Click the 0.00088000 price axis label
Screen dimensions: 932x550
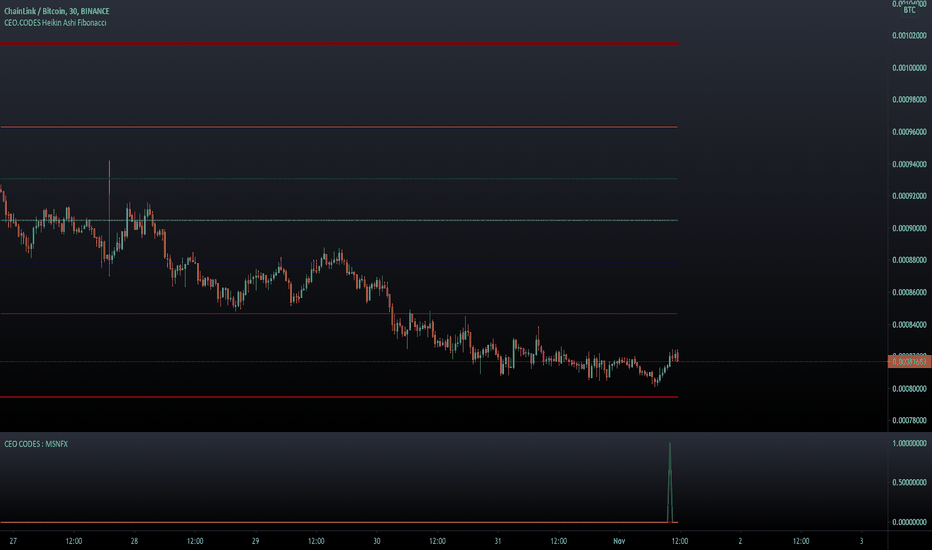pos(909,260)
